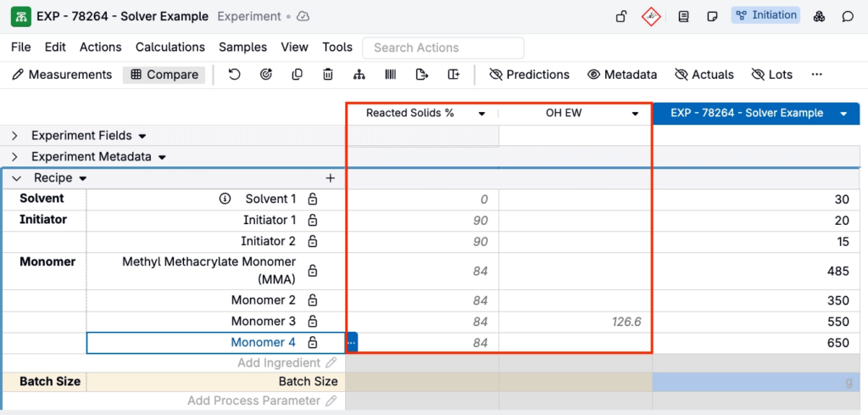Click the barcode icon
This screenshot has height=415, width=868.
(x=390, y=74)
